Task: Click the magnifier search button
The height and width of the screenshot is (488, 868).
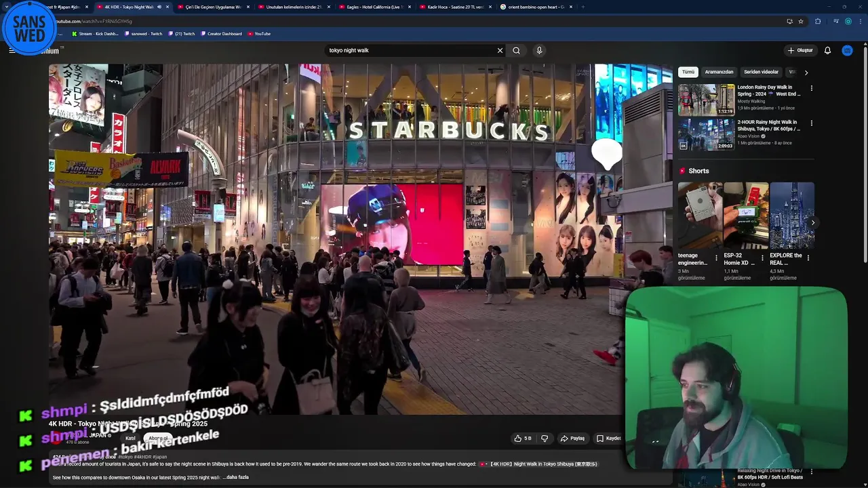Action: point(516,50)
